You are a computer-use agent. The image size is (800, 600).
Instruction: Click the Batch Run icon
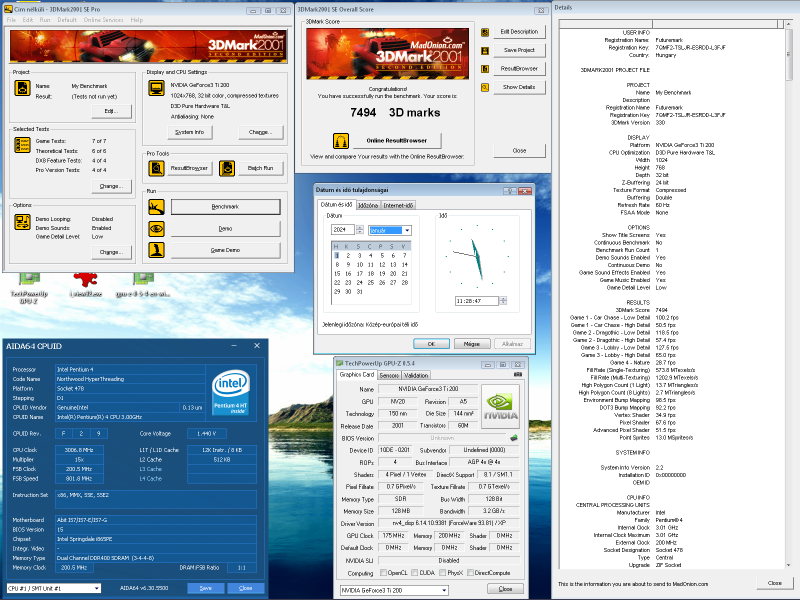tap(227, 168)
